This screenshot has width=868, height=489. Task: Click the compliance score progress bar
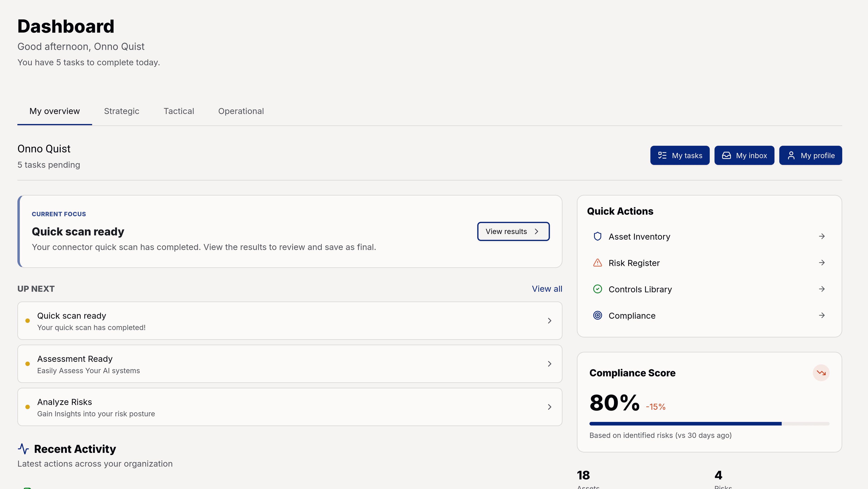(709, 424)
